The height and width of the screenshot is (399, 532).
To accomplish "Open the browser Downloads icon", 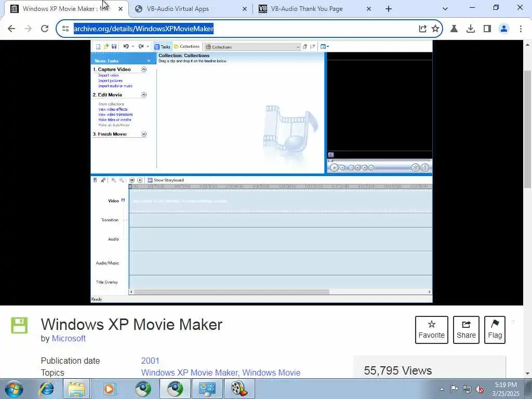I will [x=471, y=29].
